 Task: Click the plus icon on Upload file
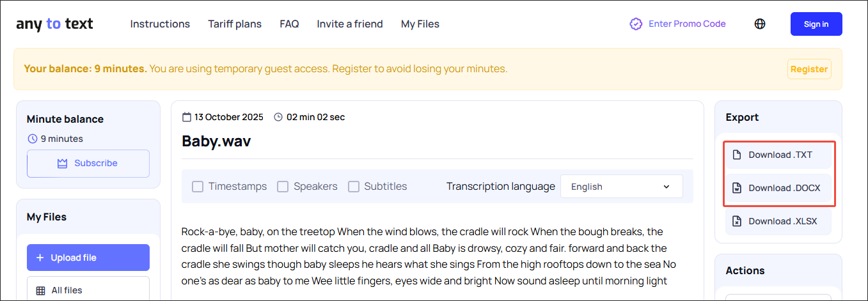40,258
